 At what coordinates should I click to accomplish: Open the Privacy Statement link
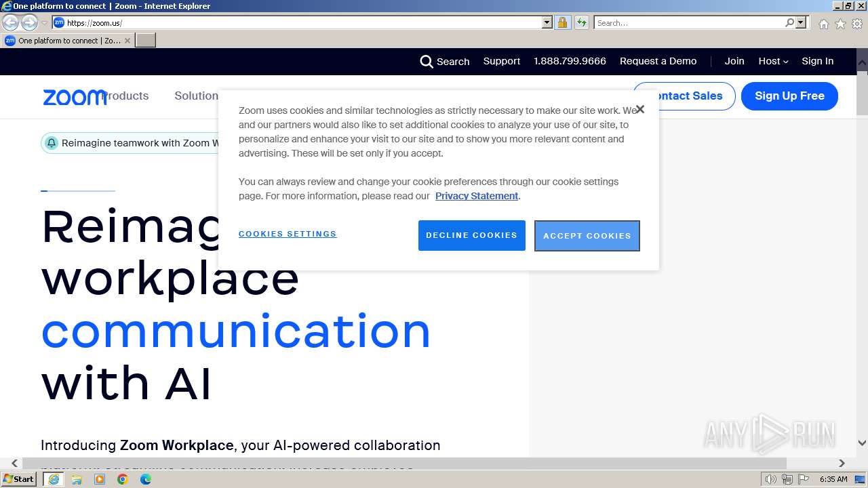(x=477, y=196)
